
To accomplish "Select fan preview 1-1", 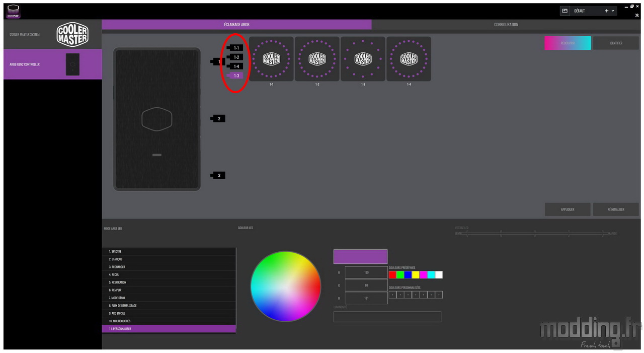I will click(x=271, y=59).
